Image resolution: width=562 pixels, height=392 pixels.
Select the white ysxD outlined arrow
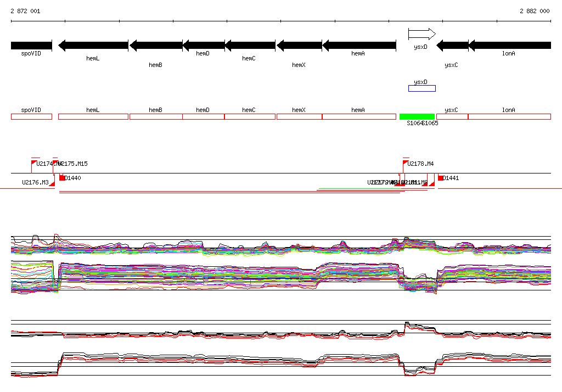[x=421, y=34]
